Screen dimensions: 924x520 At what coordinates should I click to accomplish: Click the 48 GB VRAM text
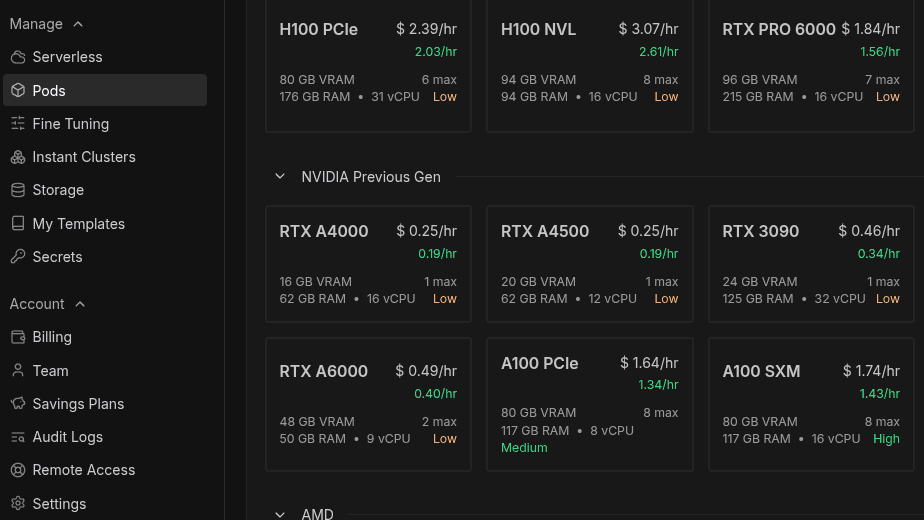(317, 422)
